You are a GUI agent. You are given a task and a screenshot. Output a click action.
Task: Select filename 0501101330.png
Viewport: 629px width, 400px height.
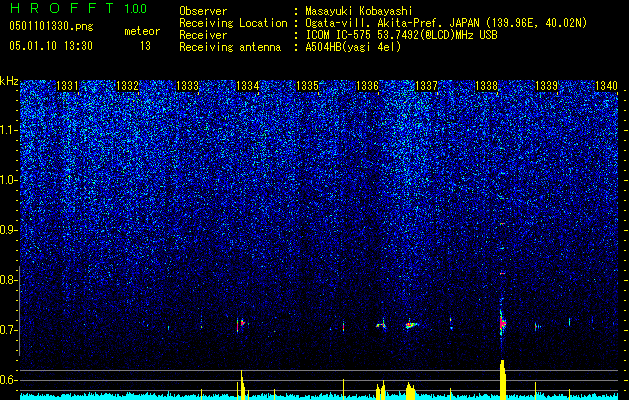51,26
